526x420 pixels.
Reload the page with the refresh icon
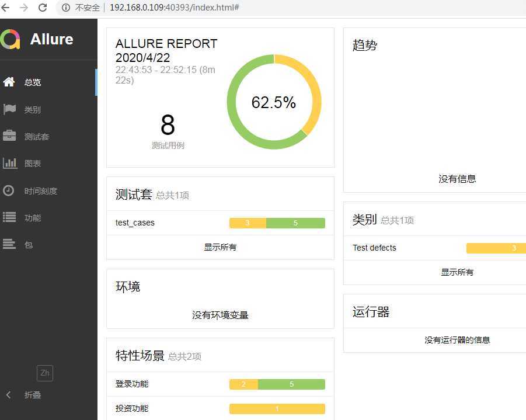[43, 7]
